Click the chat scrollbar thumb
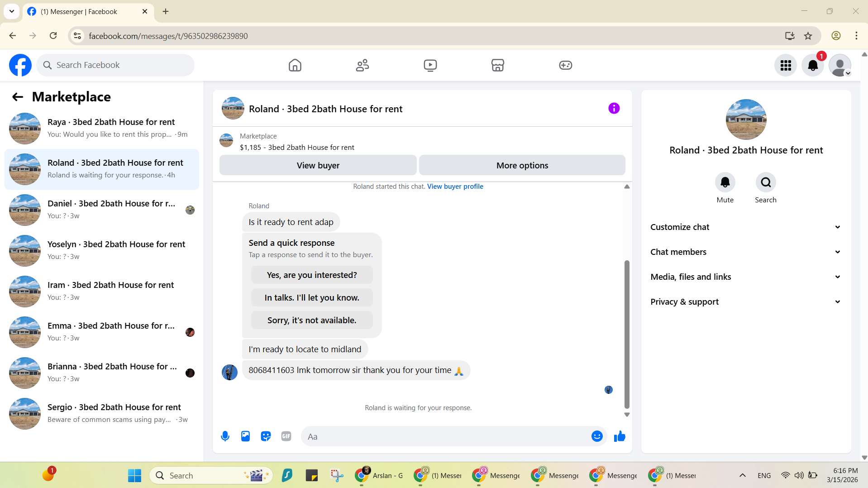 point(627,335)
